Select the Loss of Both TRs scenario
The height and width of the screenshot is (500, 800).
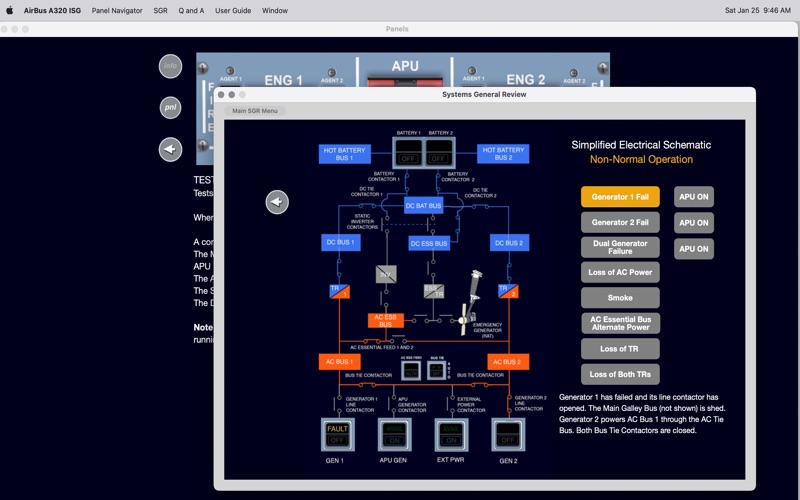coord(620,374)
